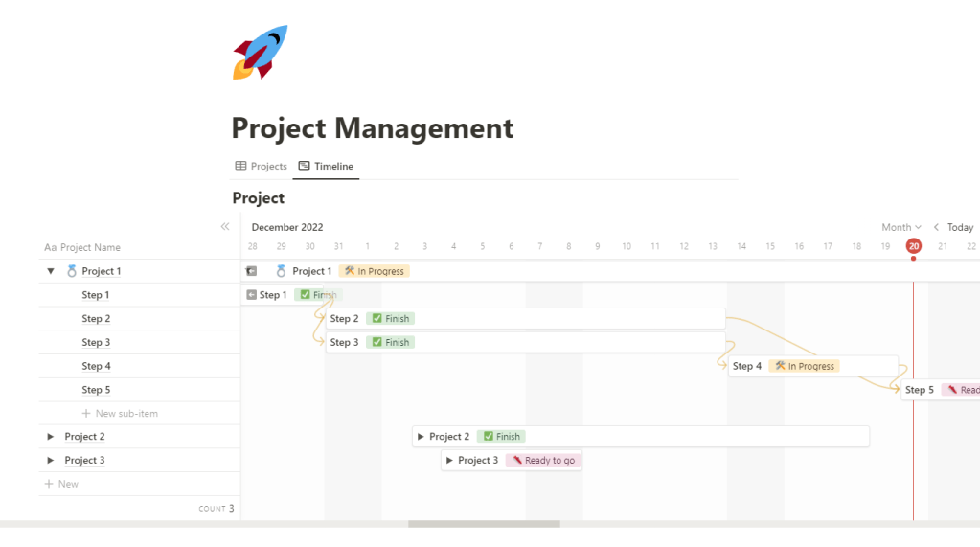Click the previous period arrow beside Today
This screenshot has height=547, width=980.
coord(936,227)
